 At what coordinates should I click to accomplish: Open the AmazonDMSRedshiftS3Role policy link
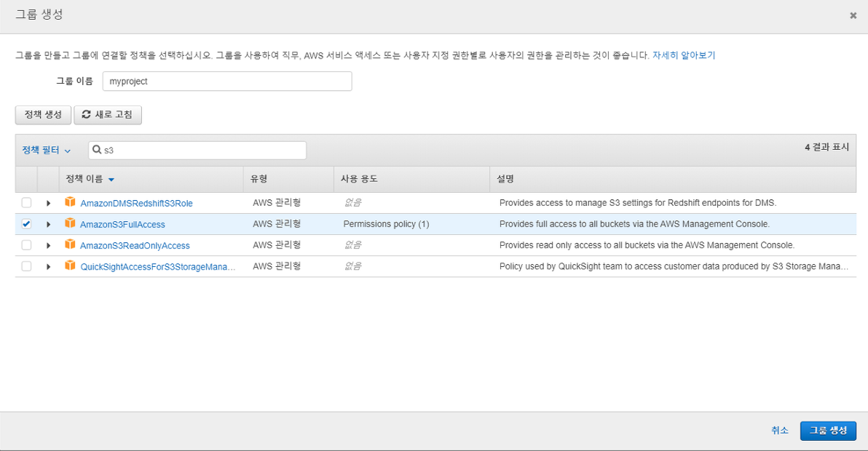pos(136,204)
